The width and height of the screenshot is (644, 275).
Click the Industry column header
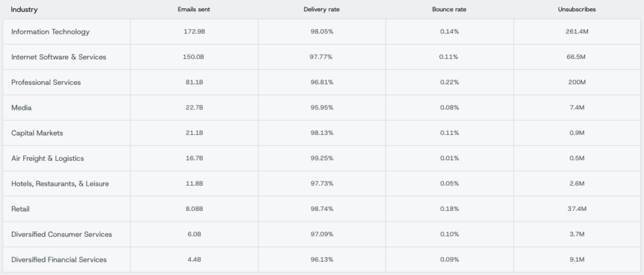click(x=25, y=9)
